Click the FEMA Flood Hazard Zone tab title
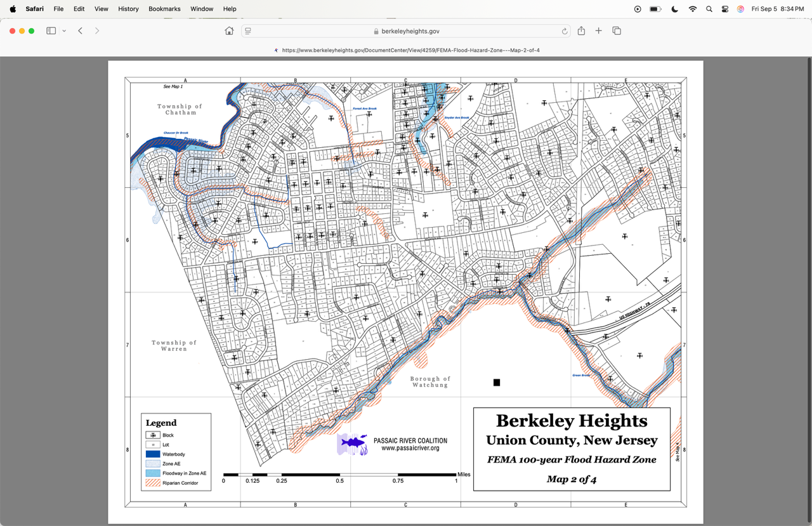This screenshot has width=812, height=526. tap(410, 50)
